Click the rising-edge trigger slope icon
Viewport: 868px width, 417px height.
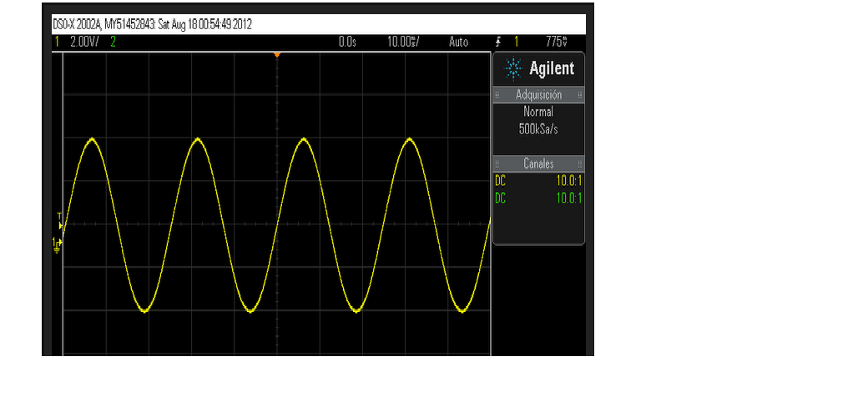(x=499, y=42)
